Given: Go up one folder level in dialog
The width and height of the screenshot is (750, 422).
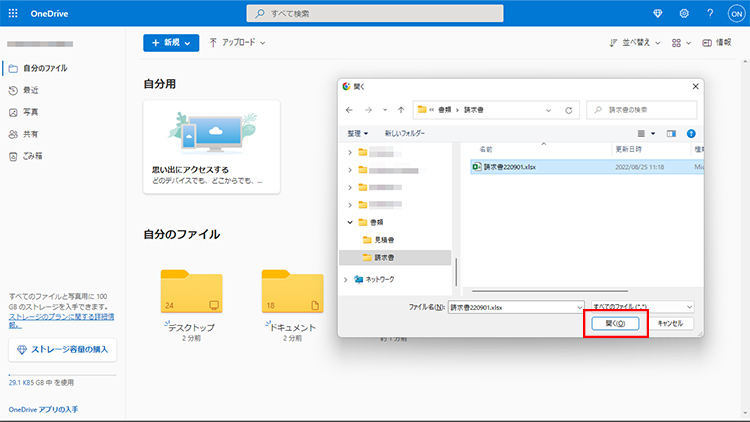Looking at the screenshot, I should (x=401, y=110).
